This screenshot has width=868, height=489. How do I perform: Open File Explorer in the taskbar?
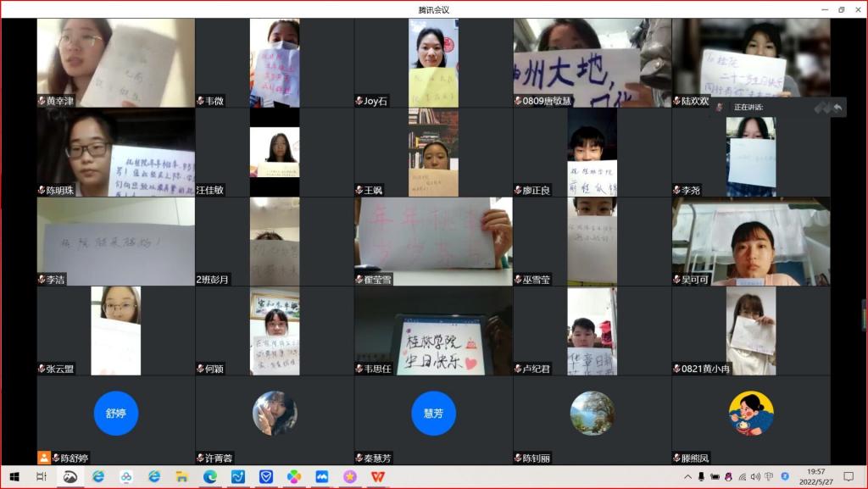[x=181, y=477]
